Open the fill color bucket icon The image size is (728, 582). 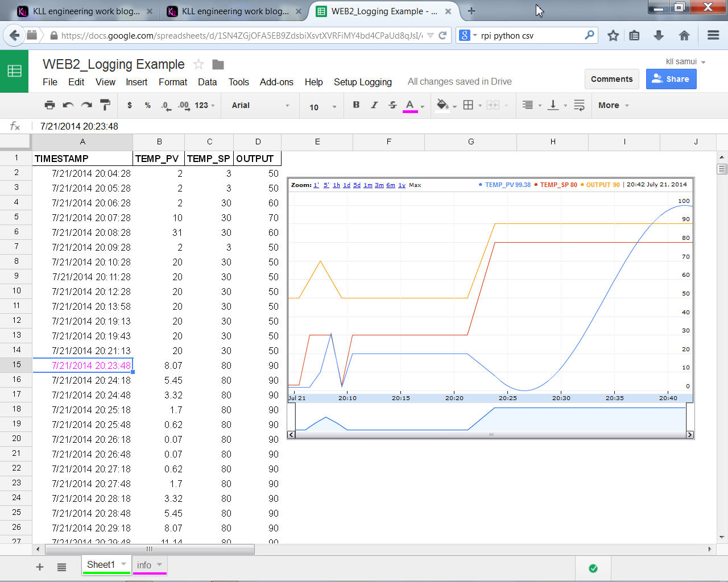442,105
